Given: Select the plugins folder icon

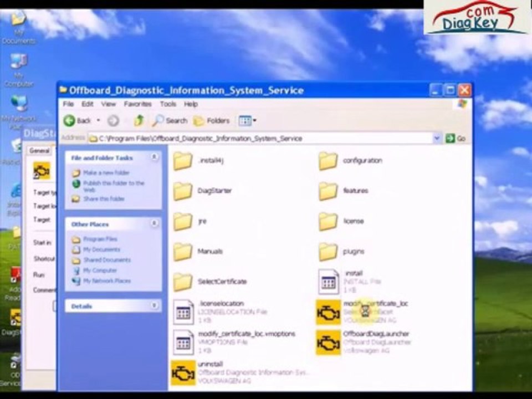Looking at the screenshot, I should tap(328, 252).
